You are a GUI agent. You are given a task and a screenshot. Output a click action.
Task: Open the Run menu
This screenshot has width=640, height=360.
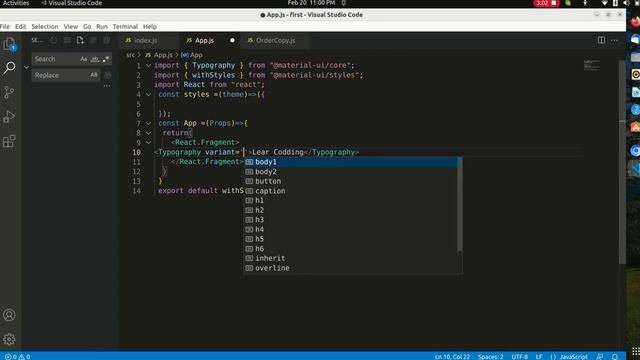(102, 27)
